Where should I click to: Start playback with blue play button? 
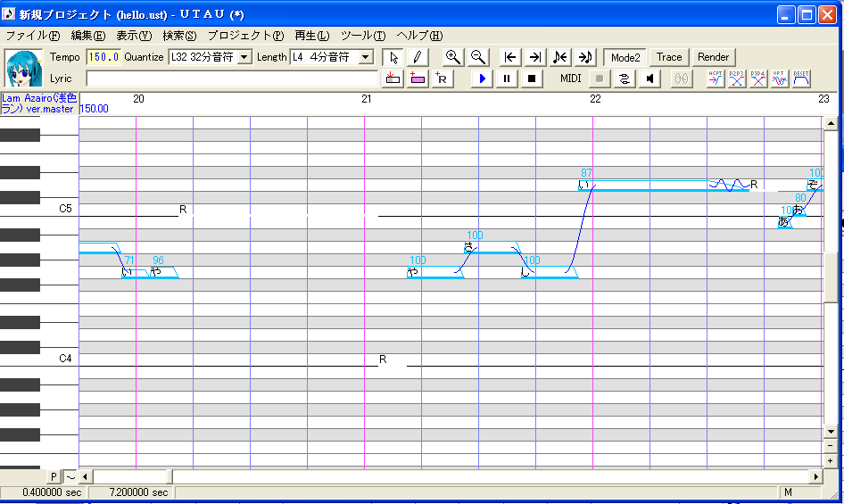click(x=482, y=78)
